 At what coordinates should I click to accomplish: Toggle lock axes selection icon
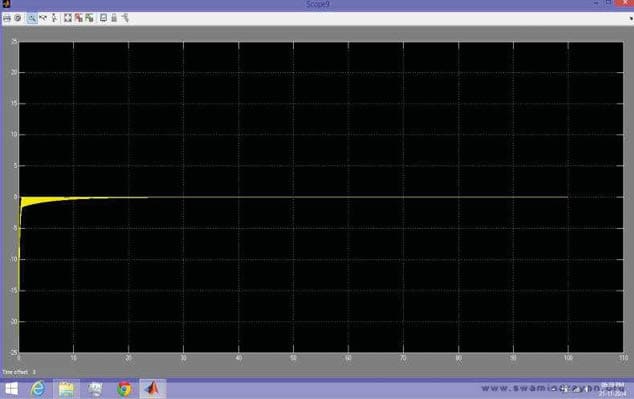tap(114, 18)
